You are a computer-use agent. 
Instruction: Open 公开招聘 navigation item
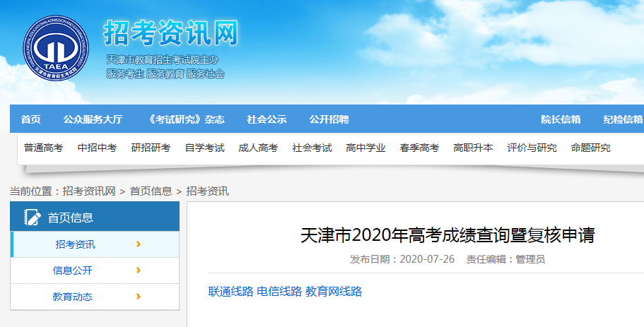tap(329, 119)
